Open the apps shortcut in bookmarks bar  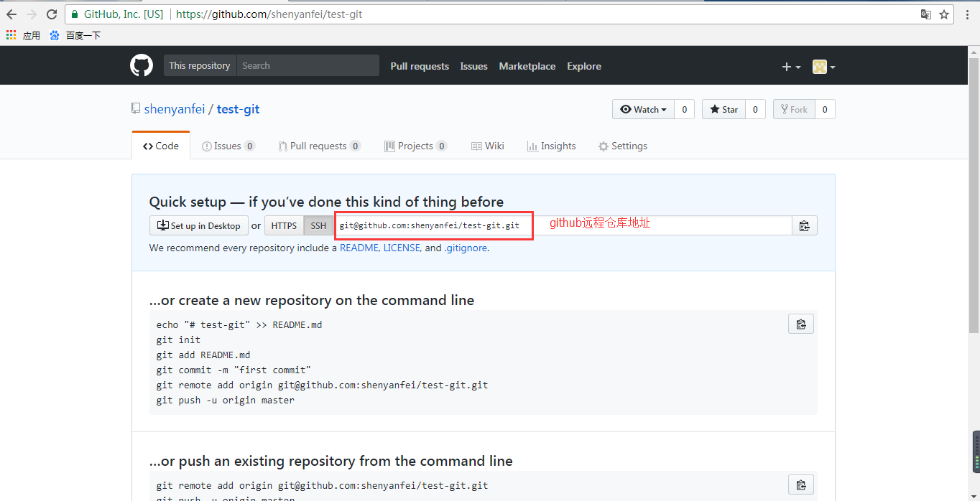click(23, 35)
